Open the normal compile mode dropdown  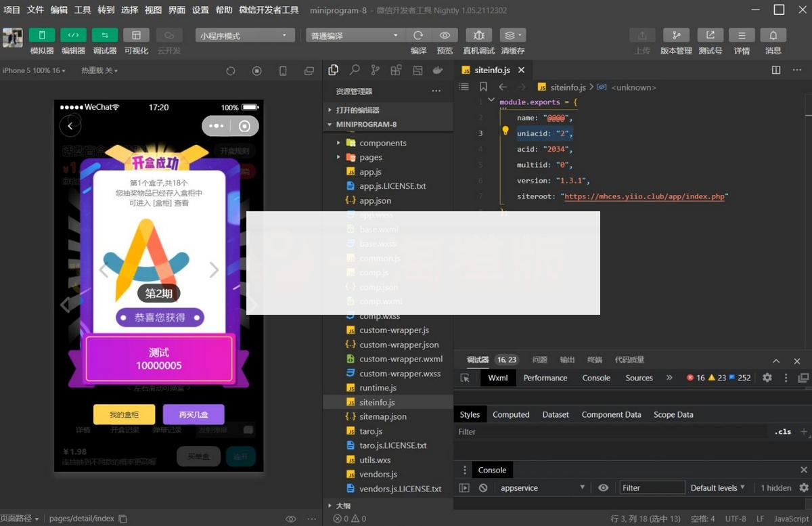(355, 35)
